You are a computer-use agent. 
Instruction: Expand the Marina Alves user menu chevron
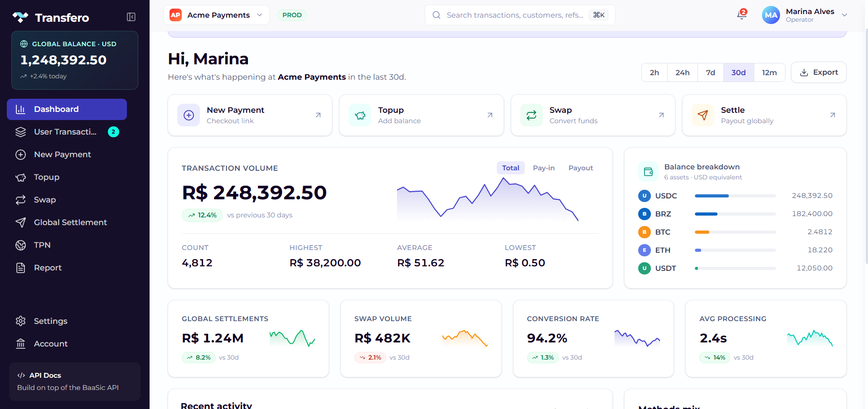click(844, 15)
